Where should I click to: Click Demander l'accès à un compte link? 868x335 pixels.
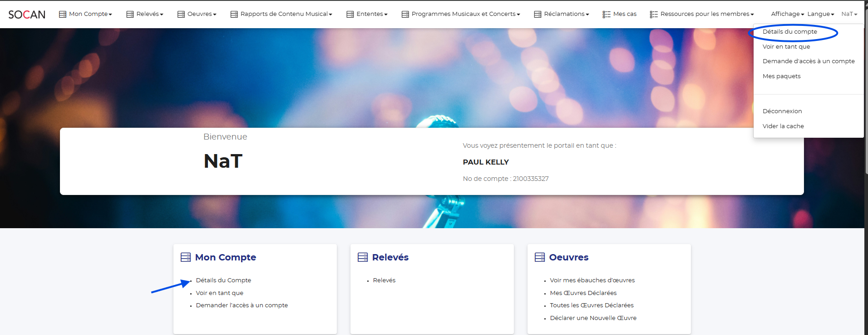[x=242, y=305]
